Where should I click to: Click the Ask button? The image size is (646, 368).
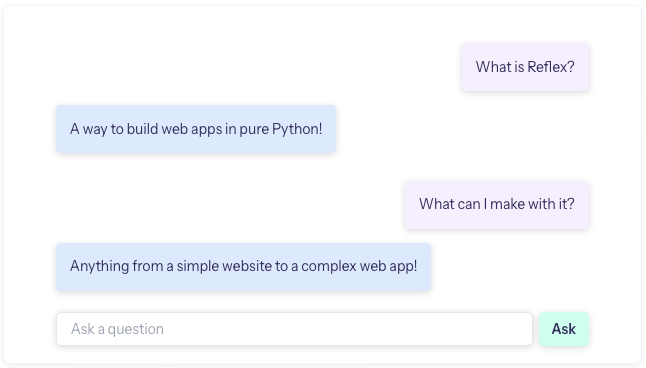564,329
